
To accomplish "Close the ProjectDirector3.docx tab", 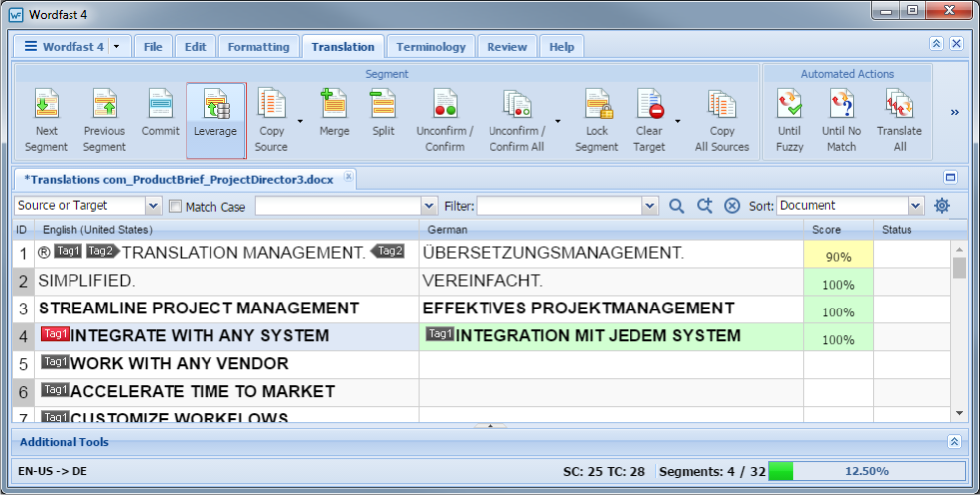I will coord(349,176).
